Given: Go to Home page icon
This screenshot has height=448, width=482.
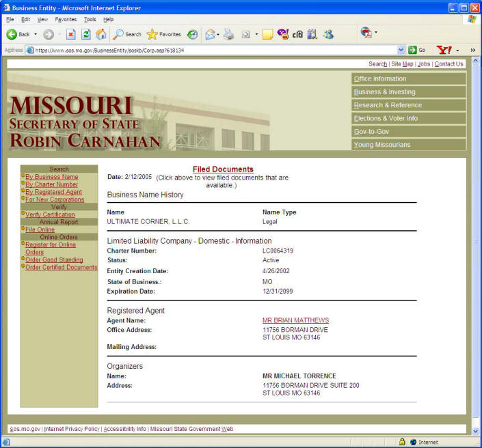Looking at the screenshot, I should point(101,34).
